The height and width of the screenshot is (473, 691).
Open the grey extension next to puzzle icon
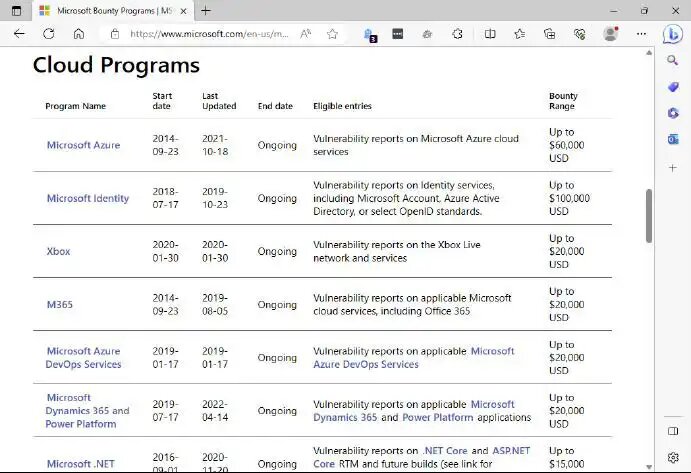pos(427,34)
